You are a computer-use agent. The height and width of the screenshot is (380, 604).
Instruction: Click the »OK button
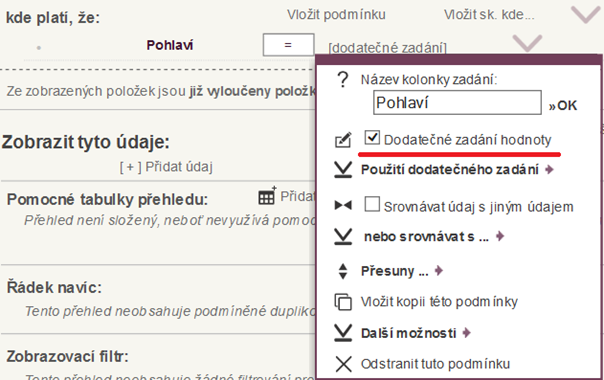pos(563,105)
